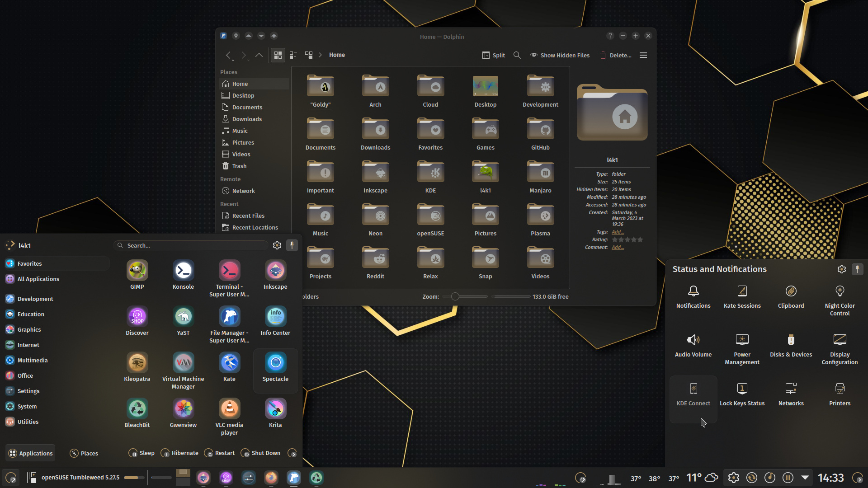The image size is (868, 488).
Task: Click Shut Down button in launcher
Action: (260, 453)
